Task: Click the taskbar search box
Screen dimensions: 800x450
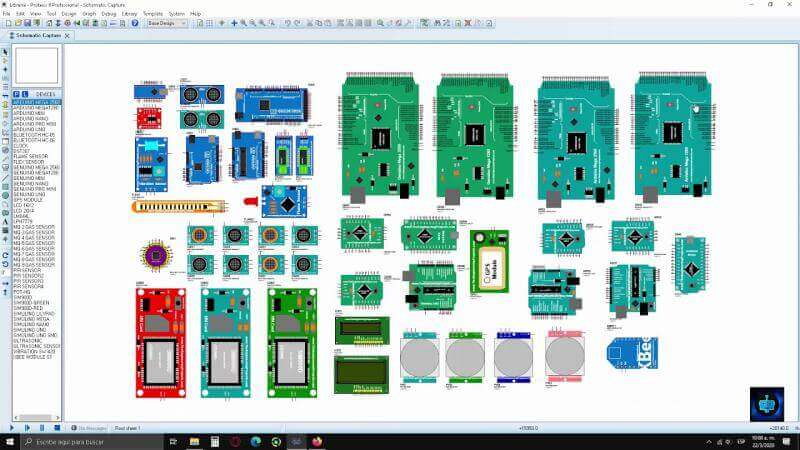Action: (92, 442)
